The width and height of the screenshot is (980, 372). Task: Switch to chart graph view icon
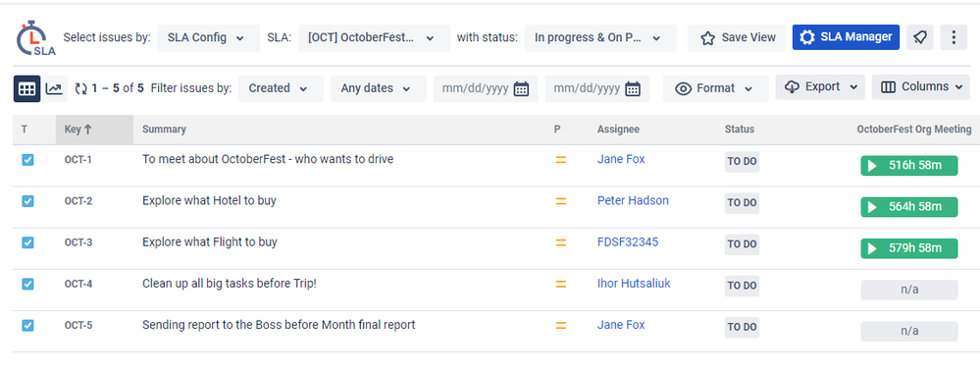tap(54, 88)
